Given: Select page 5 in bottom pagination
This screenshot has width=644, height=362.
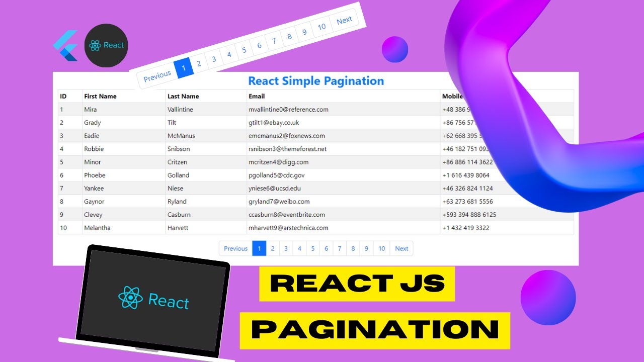Looking at the screenshot, I should click(313, 248).
